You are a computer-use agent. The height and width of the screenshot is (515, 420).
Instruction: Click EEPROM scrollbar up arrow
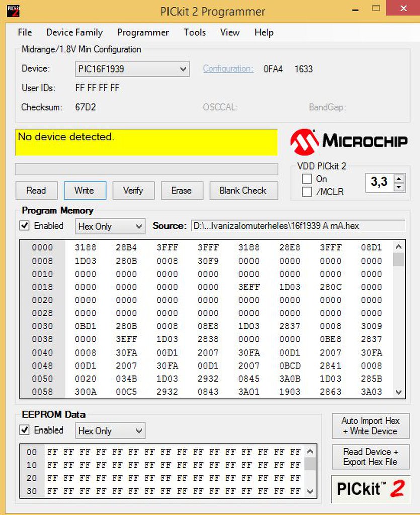point(310,452)
